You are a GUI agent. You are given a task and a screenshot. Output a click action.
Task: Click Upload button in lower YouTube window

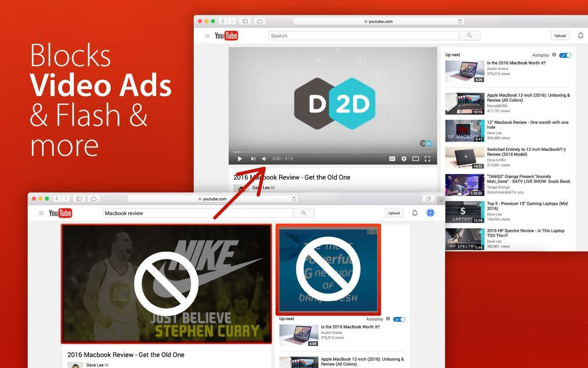point(394,213)
